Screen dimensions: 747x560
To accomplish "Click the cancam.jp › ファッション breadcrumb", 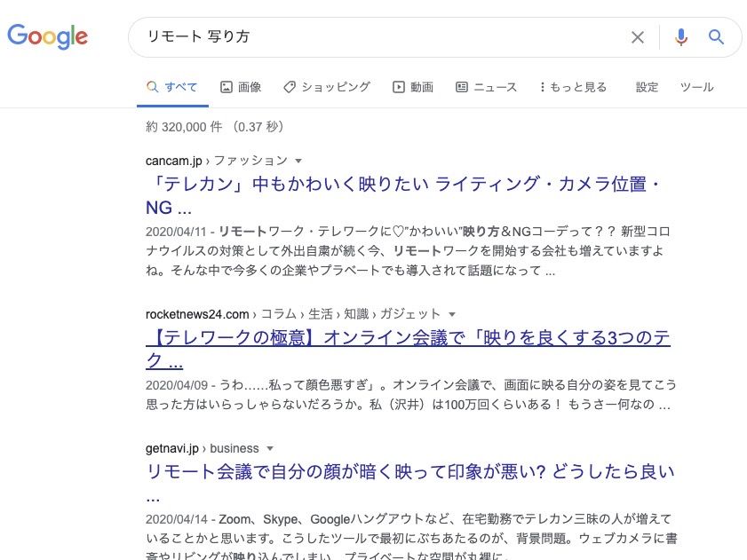I will (217, 161).
